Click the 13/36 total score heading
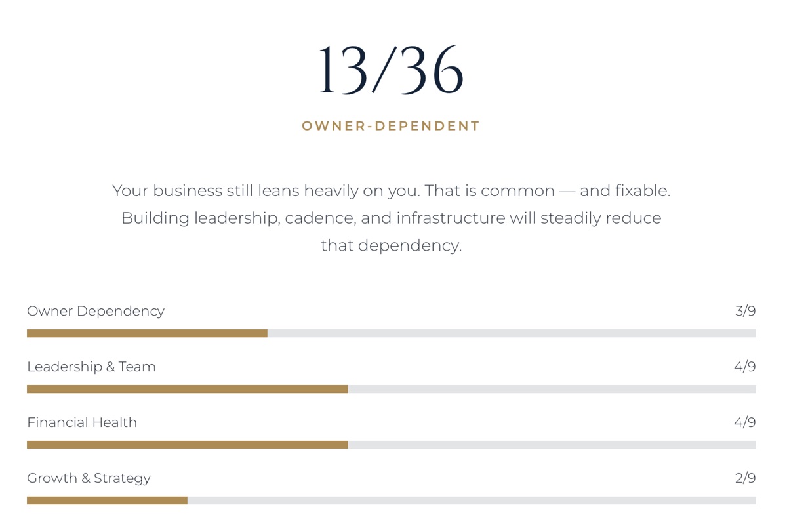Image resolution: width=787 pixels, height=532 pixels. 392,70
